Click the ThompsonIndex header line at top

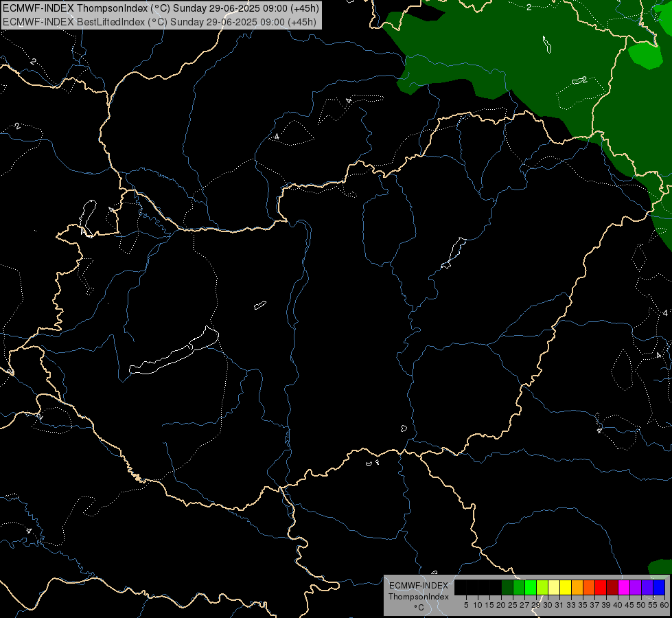161,8
